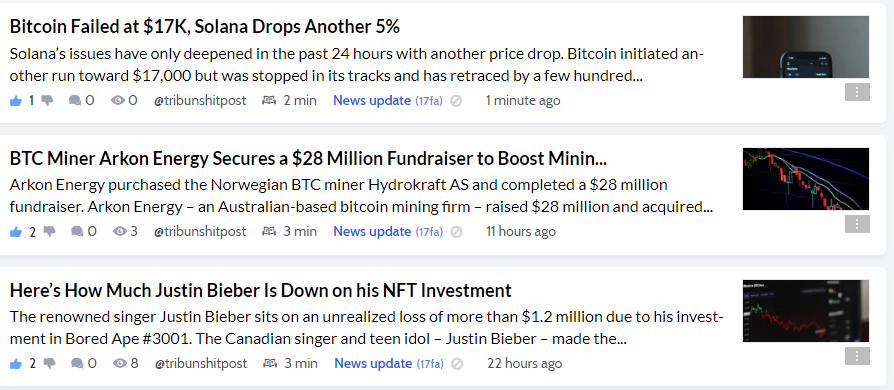Select News update tag on Arkon post
Screen dimensions: 894x390
click(372, 231)
